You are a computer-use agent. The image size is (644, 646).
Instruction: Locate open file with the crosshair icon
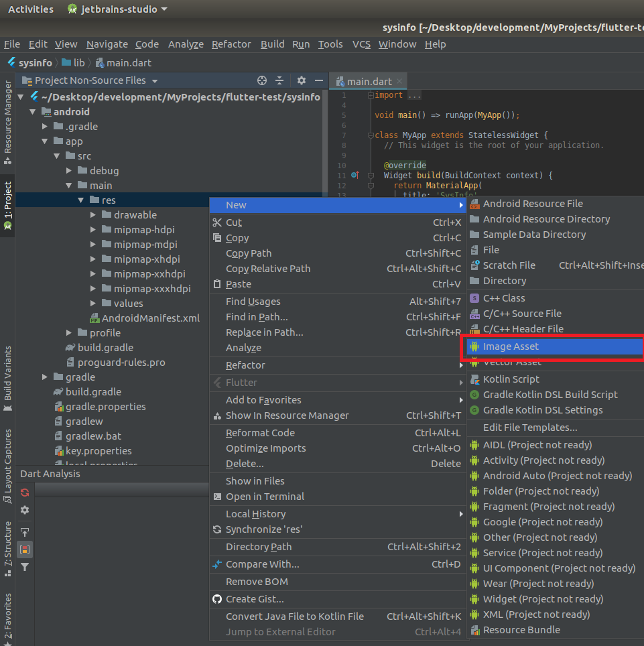(261, 80)
